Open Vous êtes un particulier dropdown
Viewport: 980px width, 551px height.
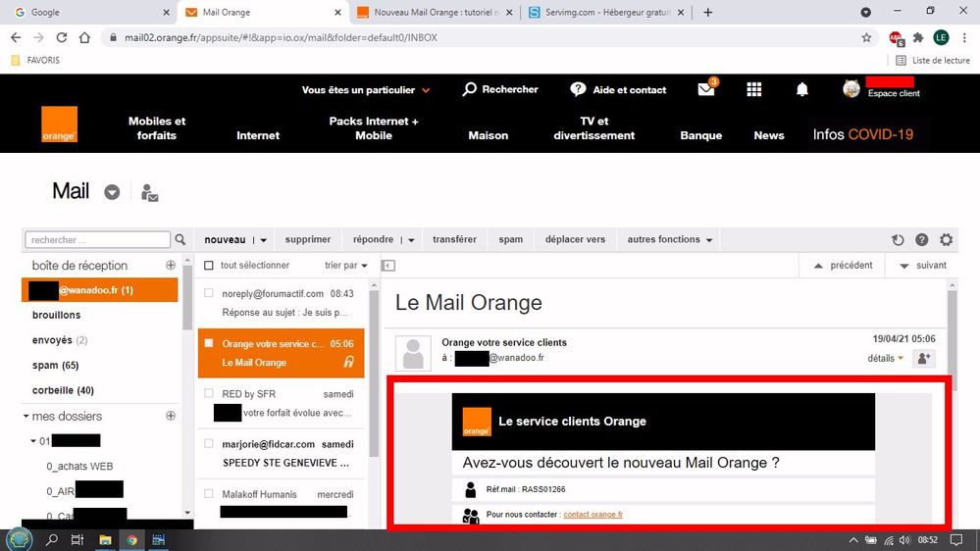coord(366,90)
